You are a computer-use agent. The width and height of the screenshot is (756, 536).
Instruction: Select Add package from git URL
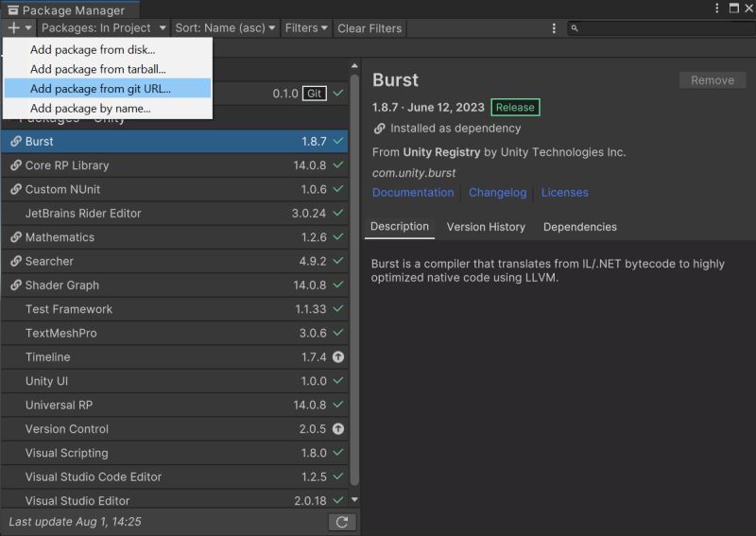108,88
